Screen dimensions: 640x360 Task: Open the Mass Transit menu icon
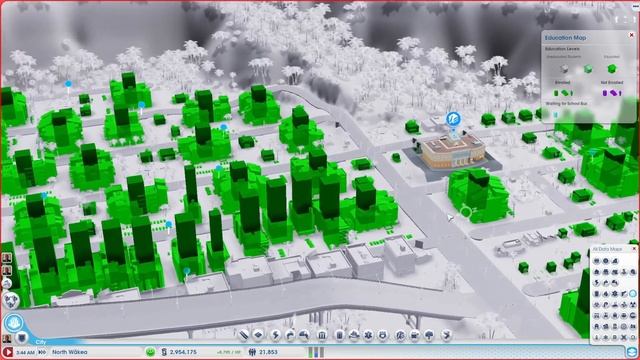coord(415,335)
